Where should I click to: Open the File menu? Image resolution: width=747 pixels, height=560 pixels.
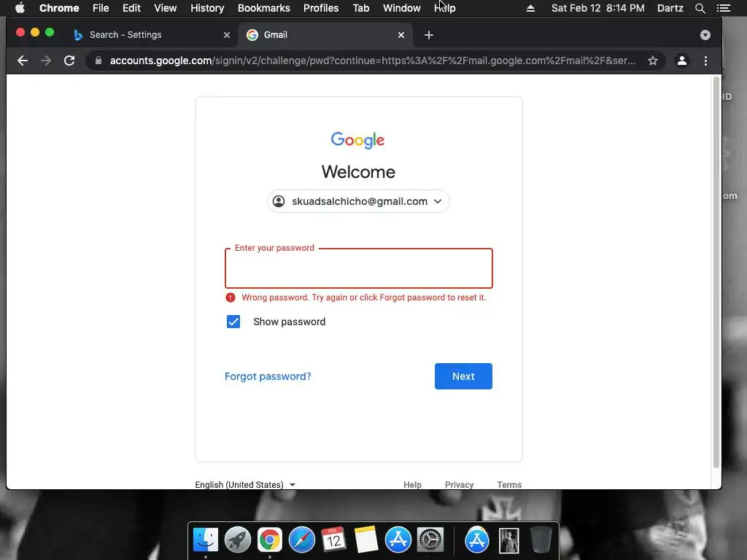101,8
